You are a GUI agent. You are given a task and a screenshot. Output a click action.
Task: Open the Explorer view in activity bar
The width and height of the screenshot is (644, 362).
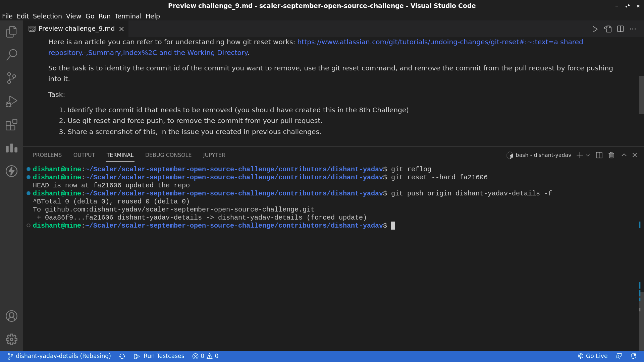point(11,32)
